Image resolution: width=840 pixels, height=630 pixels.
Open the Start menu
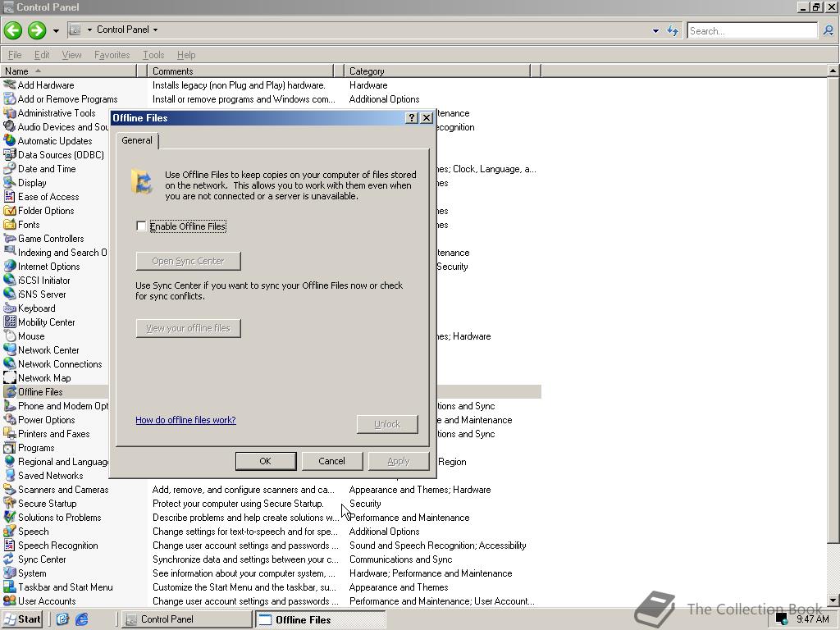(22, 619)
